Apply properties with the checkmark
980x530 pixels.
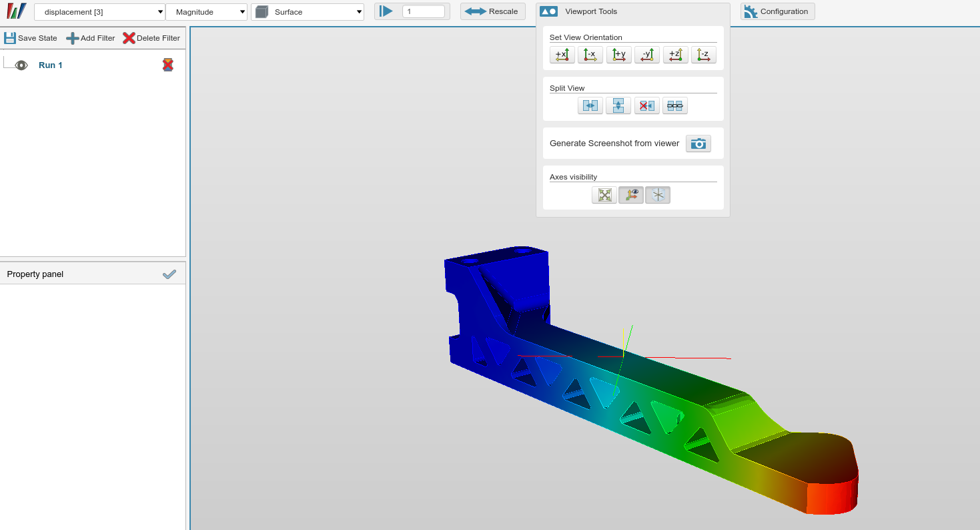tap(169, 274)
